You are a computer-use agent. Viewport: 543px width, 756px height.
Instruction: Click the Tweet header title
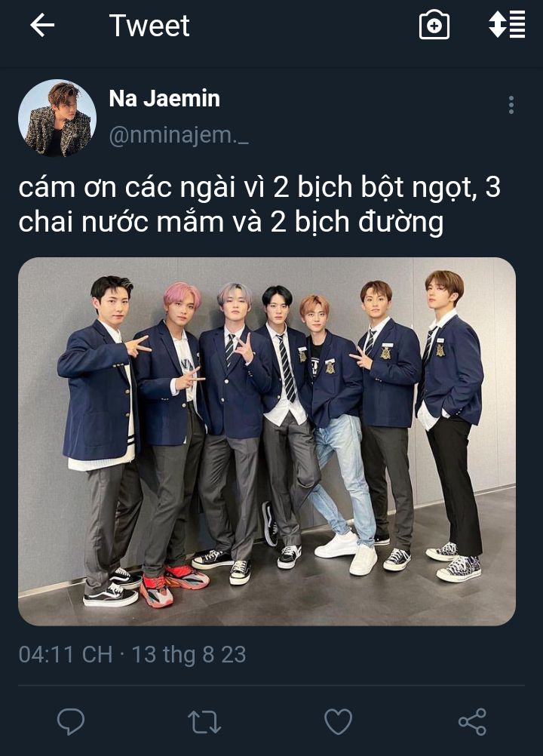[x=149, y=25]
